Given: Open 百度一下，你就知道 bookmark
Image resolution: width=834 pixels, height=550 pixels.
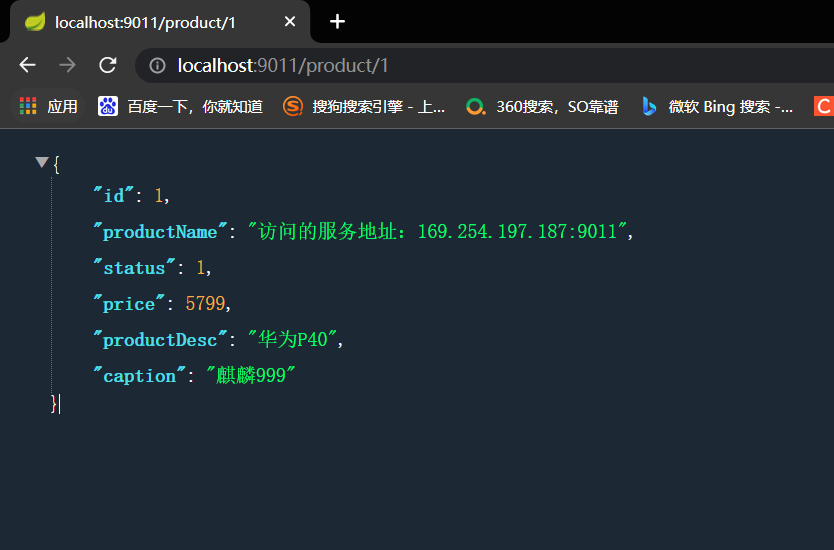Looking at the screenshot, I should [180, 107].
